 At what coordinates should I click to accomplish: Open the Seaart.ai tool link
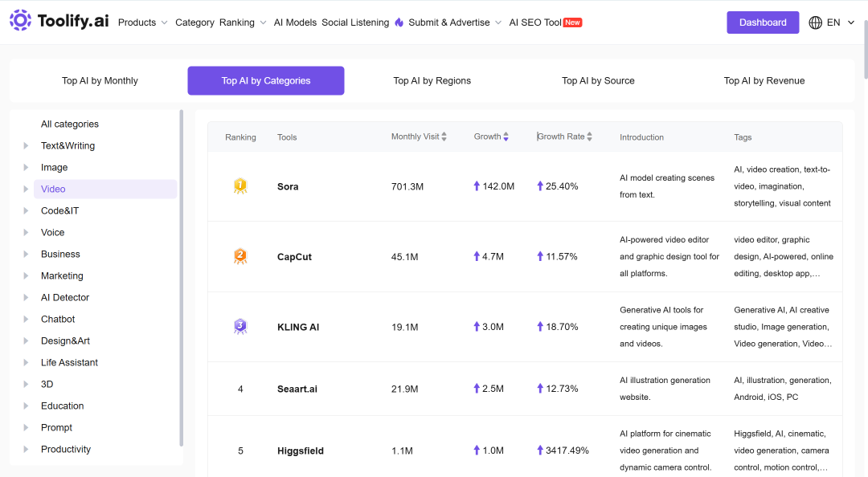click(297, 389)
